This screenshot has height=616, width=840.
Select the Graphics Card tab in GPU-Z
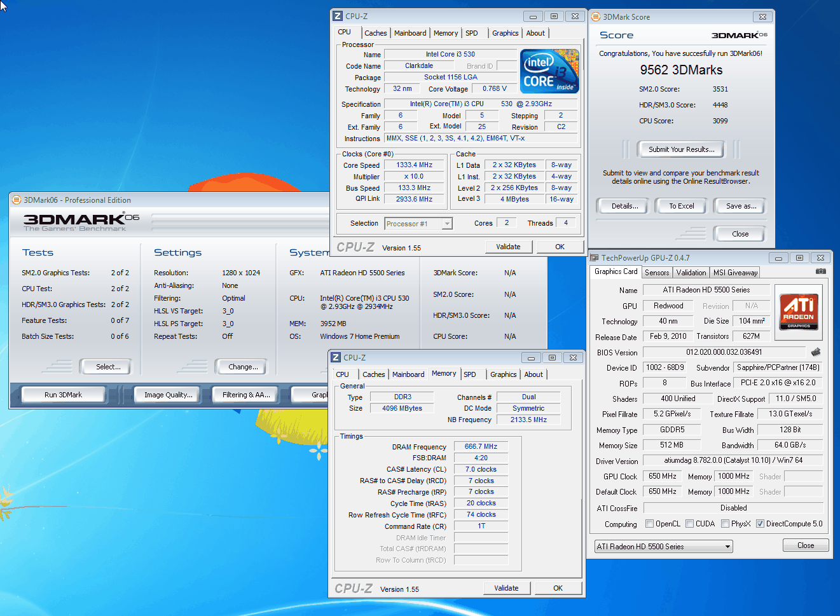(616, 271)
